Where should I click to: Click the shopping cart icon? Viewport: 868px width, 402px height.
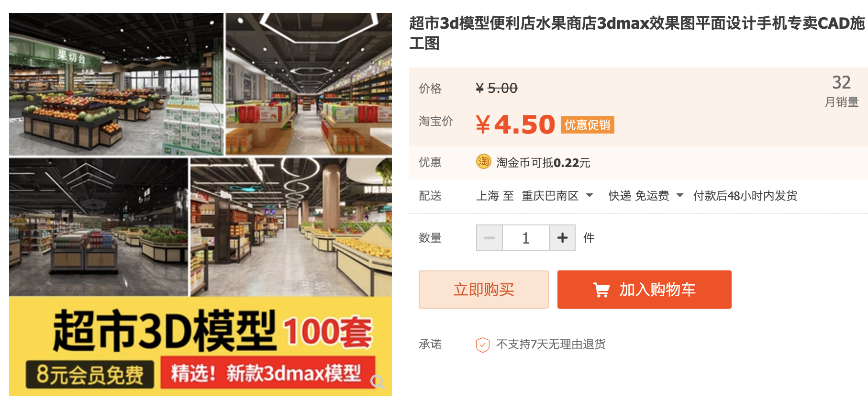click(x=601, y=290)
